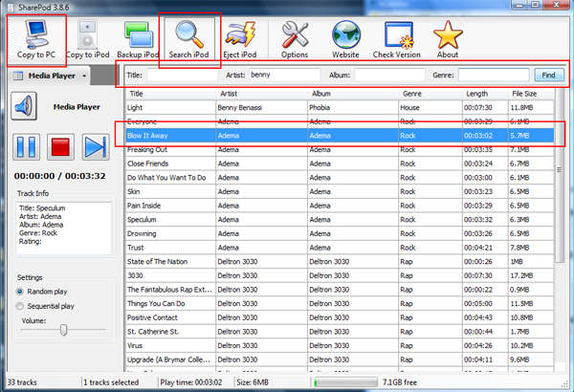The image size is (574, 392).
Task: Select the track Things You Can Do
Action: click(340, 304)
